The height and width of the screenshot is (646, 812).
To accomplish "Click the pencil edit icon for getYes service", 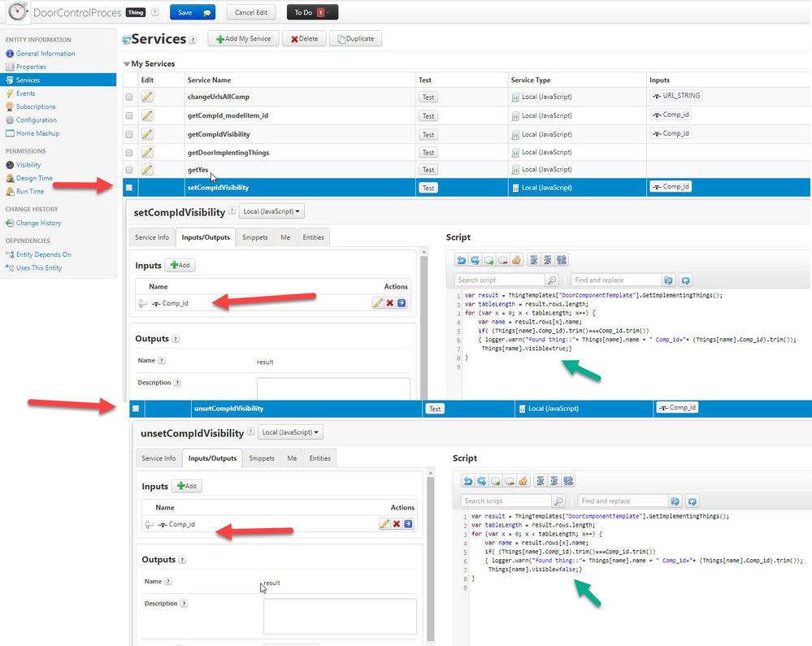I will tap(147, 169).
